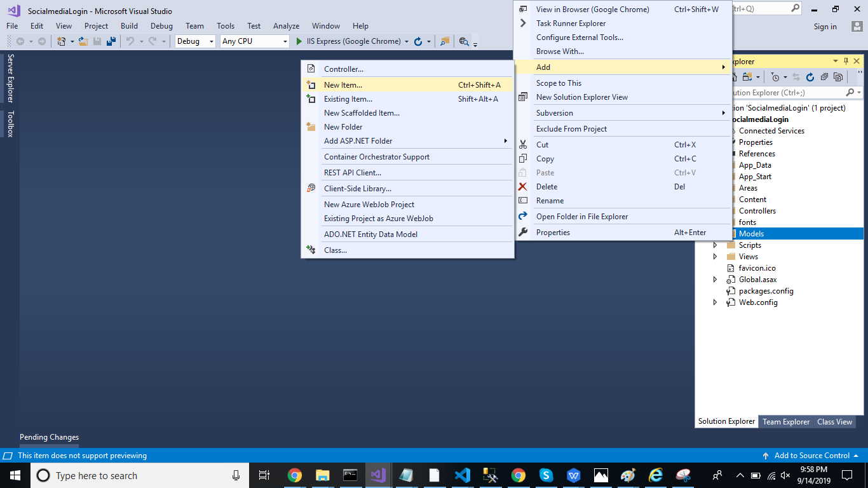868x488 pixels.
Task: Click the Collapse All icon in Solution Explorer
Action: [x=824, y=77]
